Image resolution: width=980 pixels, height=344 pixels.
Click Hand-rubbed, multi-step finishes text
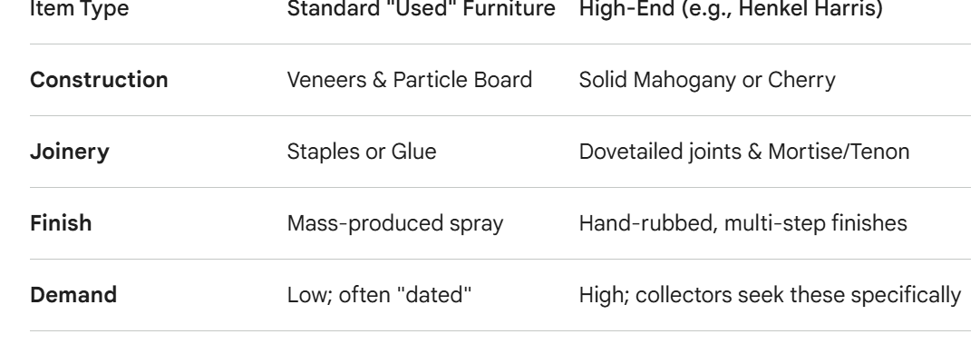743,223
